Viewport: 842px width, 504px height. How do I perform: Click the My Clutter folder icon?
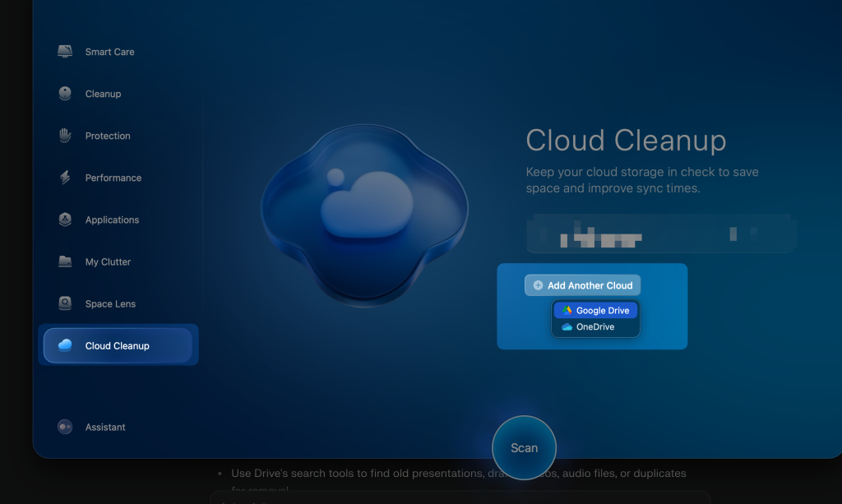[65, 261]
